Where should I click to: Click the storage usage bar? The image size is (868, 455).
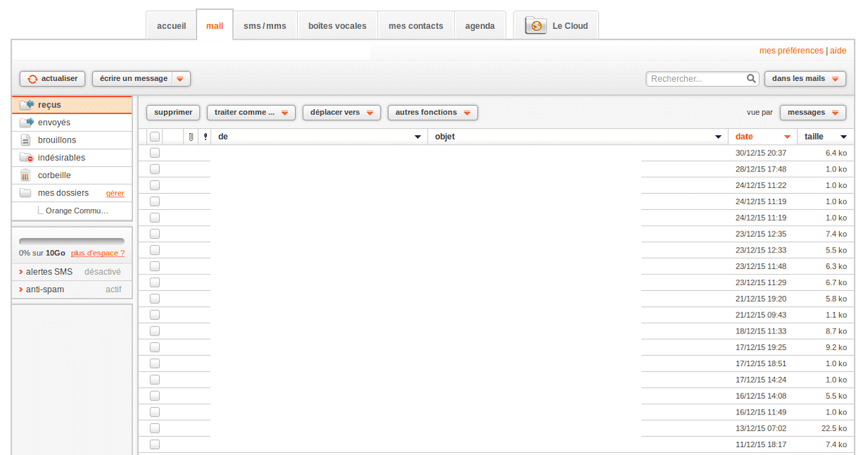(72, 242)
